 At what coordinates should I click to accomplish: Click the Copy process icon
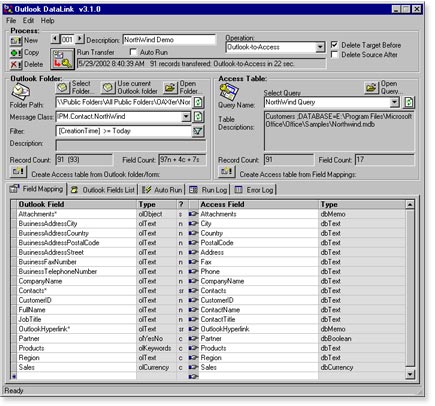pyautogui.click(x=16, y=53)
